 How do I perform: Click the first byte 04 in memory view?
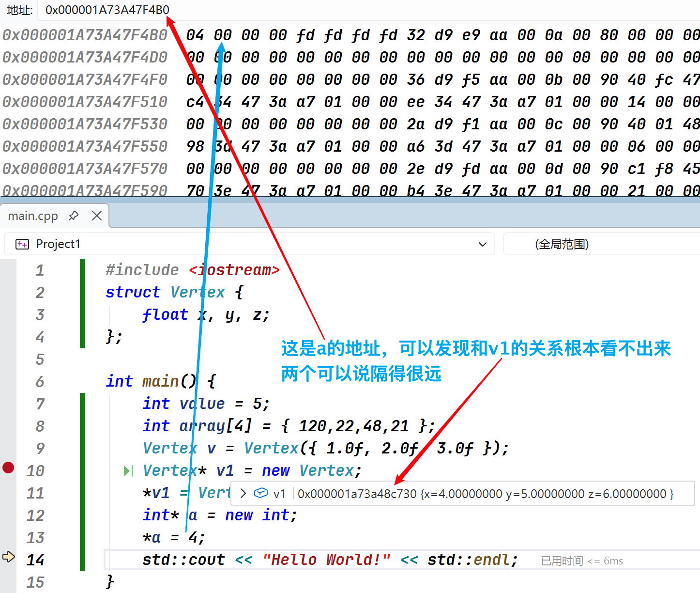(x=195, y=35)
